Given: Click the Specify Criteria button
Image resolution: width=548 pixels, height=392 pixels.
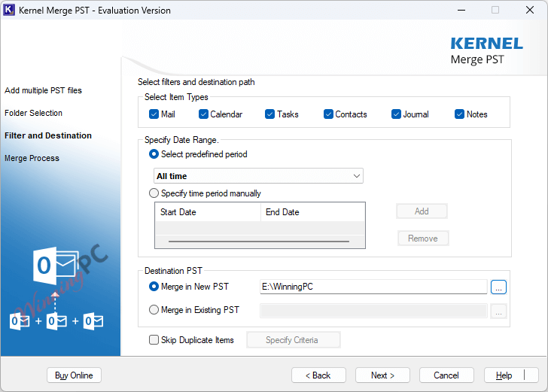Looking at the screenshot, I should tap(294, 340).
